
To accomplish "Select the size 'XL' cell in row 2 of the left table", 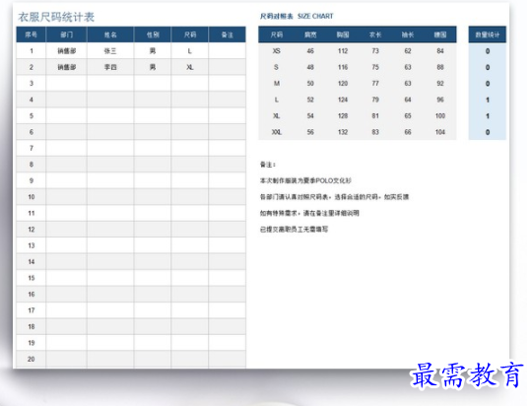I will [190, 67].
